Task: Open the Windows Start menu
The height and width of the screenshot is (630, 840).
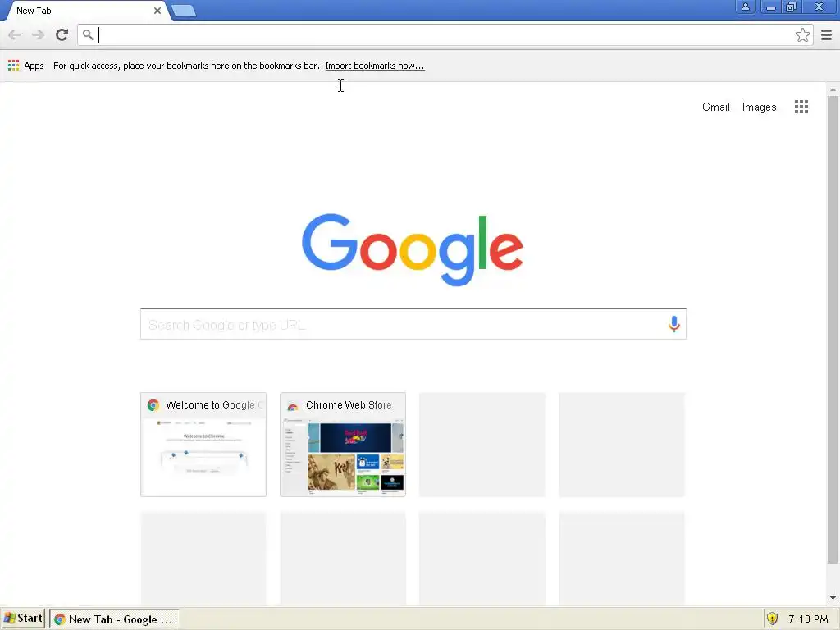Action: (x=23, y=619)
